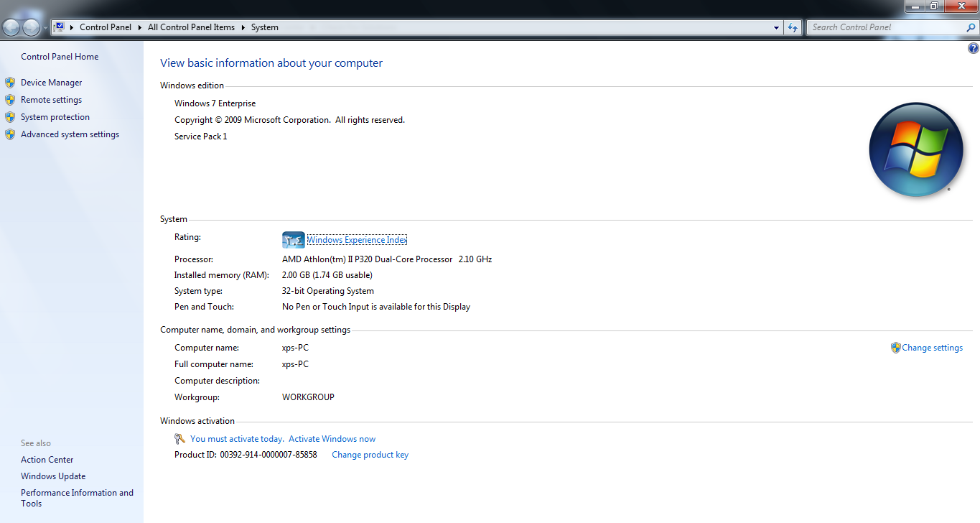Viewport: 980px width, 523px height.
Task: Click the 'Windows 7 Enterprise' edition text
Action: coord(215,103)
